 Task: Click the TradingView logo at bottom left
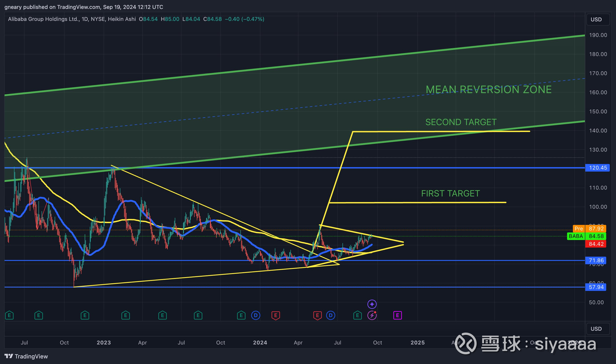pos(26,356)
